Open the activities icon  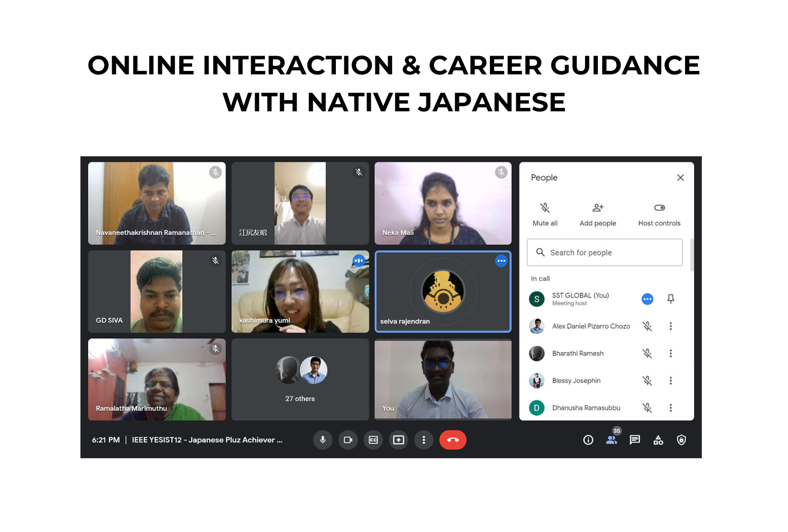[658, 440]
